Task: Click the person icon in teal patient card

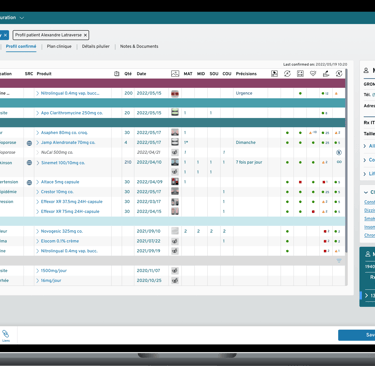Action: pos(368,254)
